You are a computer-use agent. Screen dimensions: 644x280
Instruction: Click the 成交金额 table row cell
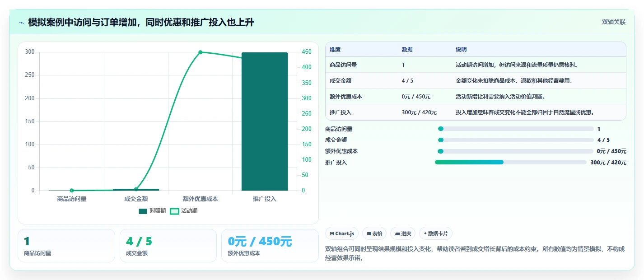[341, 81]
